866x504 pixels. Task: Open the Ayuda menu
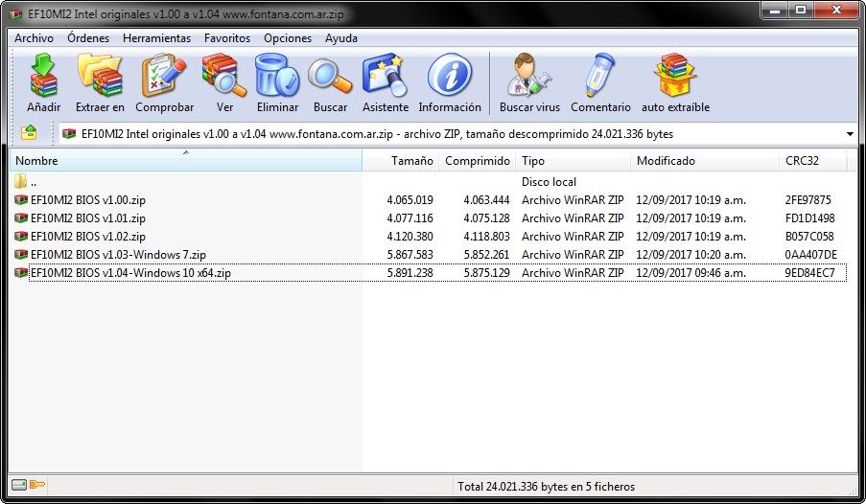point(340,38)
